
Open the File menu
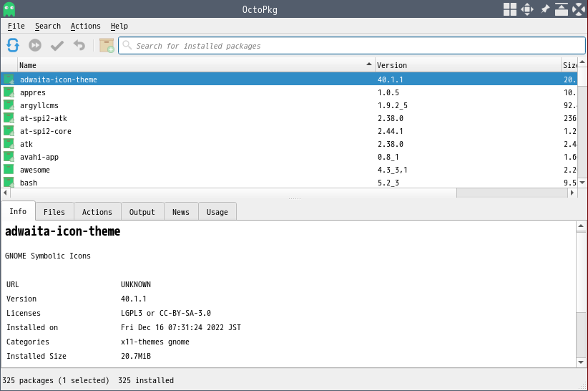coord(16,26)
